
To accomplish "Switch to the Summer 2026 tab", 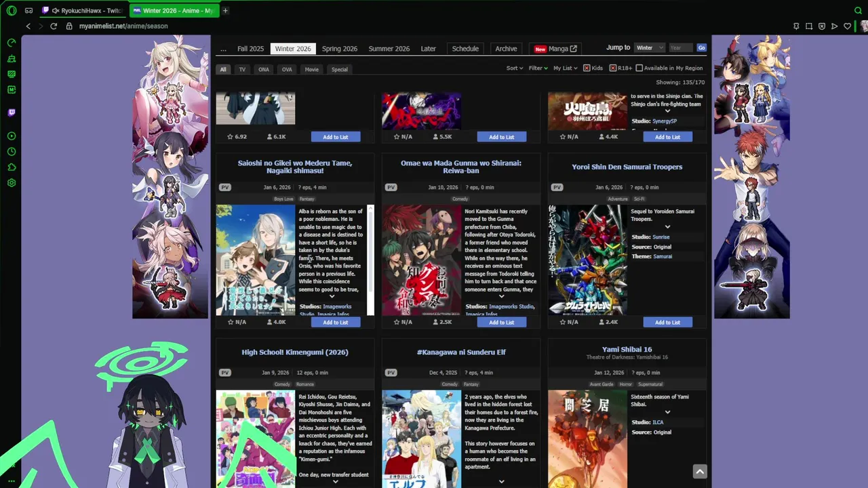I will point(389,49).
